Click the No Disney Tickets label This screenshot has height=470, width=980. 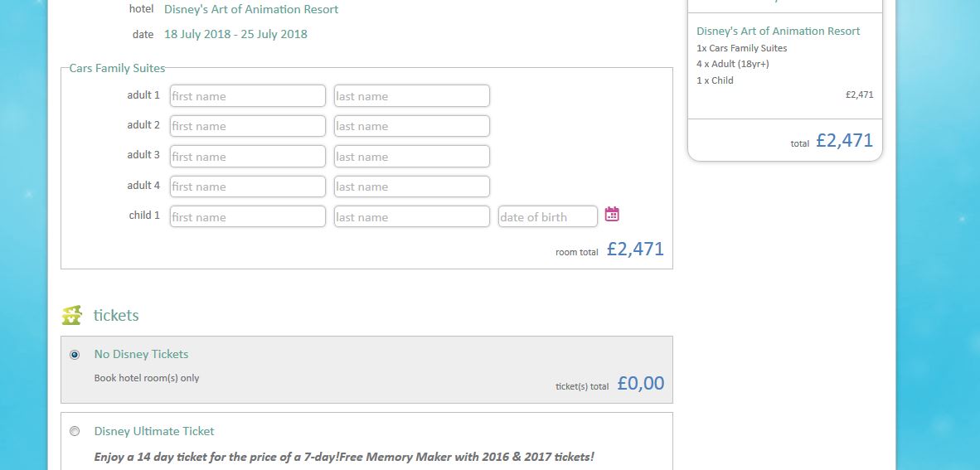pyautogui.click(x=141, y=354)
